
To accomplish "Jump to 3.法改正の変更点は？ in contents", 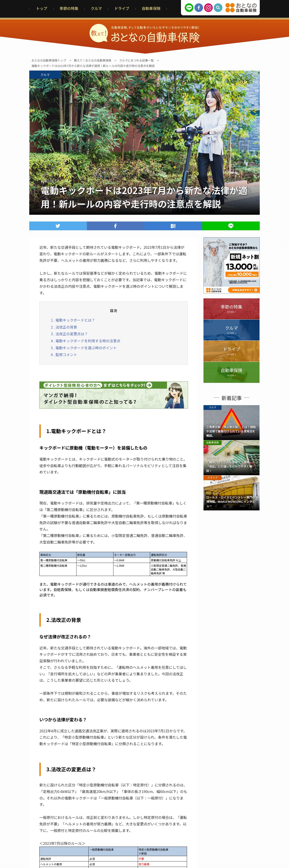I will pyautogui.click(x=69, y=334).
